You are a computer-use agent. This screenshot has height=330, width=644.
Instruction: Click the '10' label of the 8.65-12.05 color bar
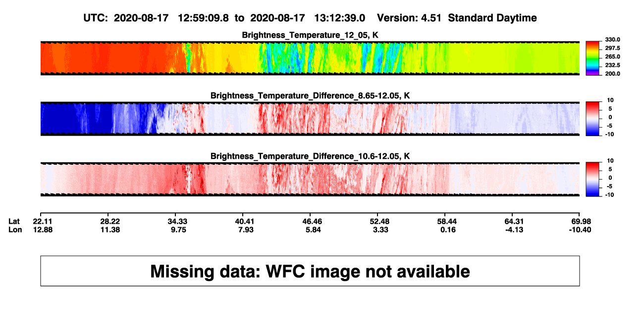pyautogui.click(x=610, y=100)
